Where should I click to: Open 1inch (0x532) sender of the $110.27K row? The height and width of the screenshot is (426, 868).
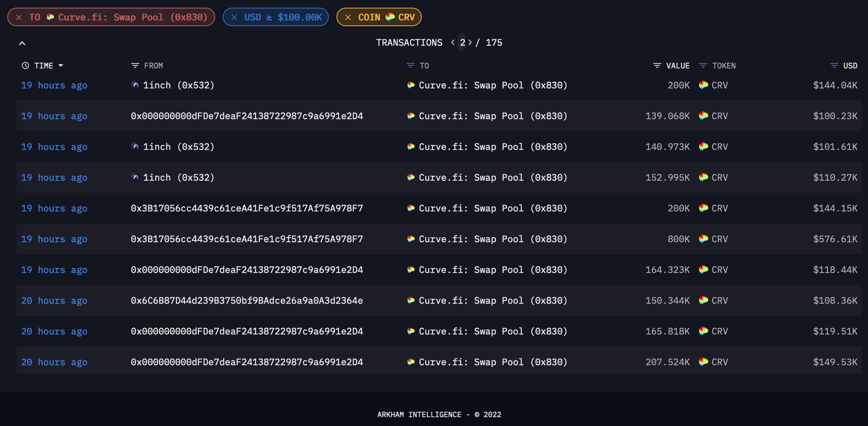(178, 177)
